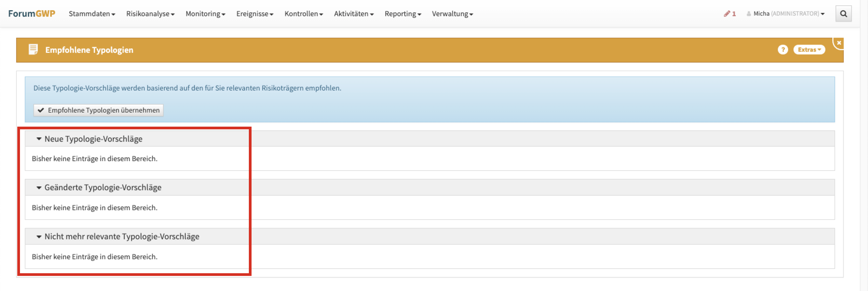Click the ForumGWP logo
This screenshot has width=868, height=291.
[32, 14]
